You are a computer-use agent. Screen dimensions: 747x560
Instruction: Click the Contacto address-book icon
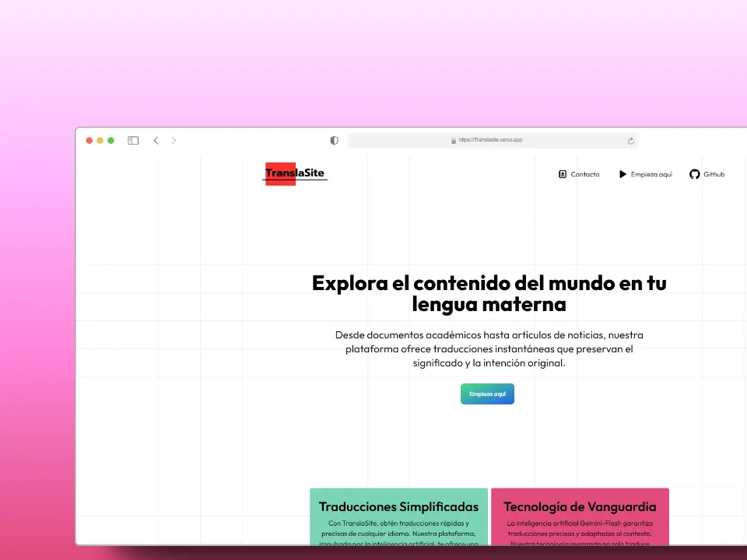click(562, 174)
